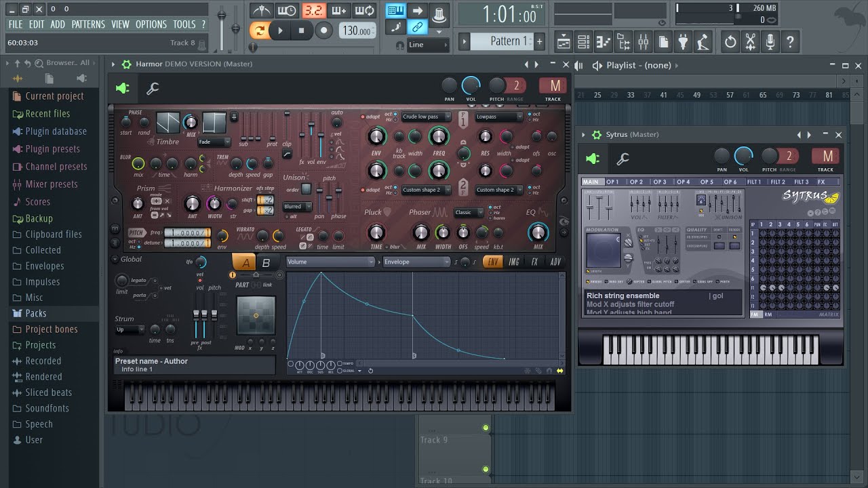Open the Line snap dropdown
Image resolution: width=868 pixels, height=488 pixels.
point(428,45)
